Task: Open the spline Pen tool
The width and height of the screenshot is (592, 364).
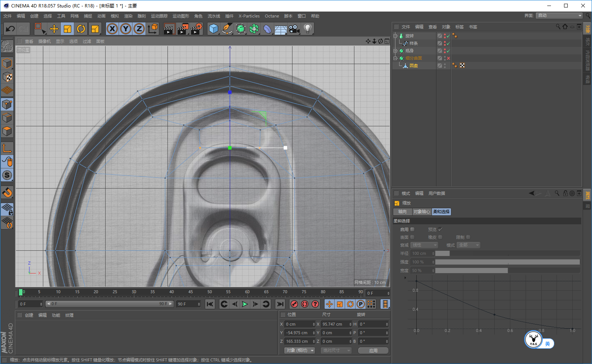Action: pos(227,29)
